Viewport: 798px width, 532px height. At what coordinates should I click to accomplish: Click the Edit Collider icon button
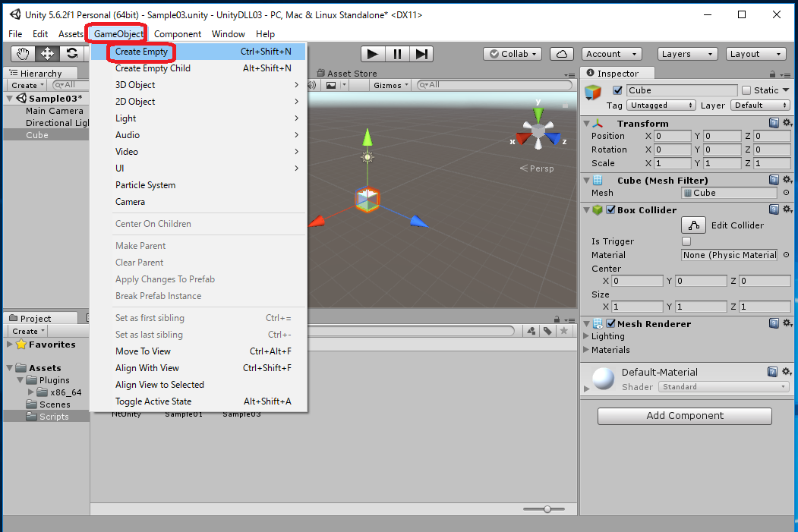(x=692, y=225)
